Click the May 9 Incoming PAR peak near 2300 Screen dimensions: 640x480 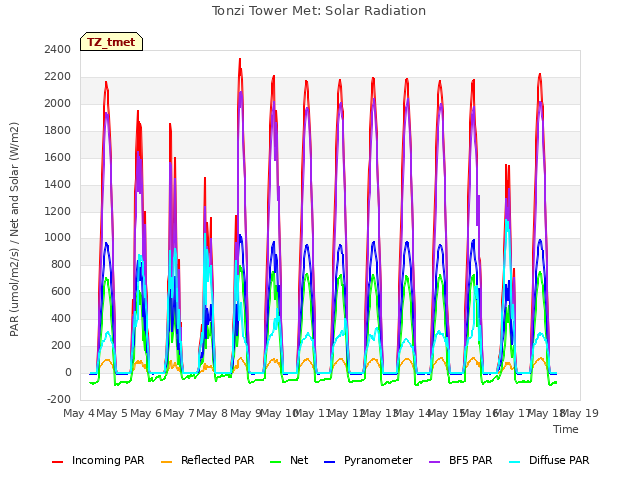pos(240,60)
